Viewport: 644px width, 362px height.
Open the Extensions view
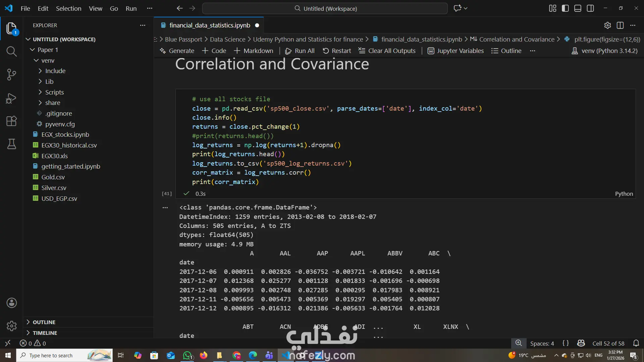[11, 121]
